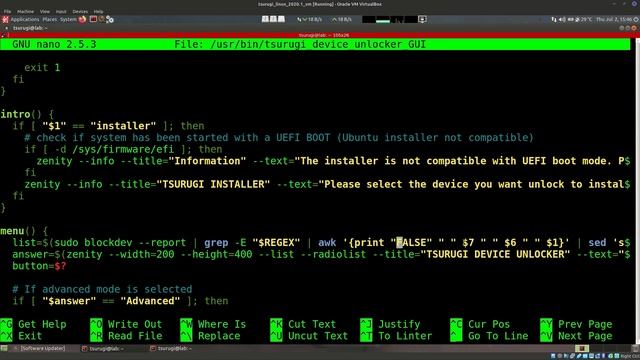Click the ^V Next Page shortcut

[x=576, y=336]
